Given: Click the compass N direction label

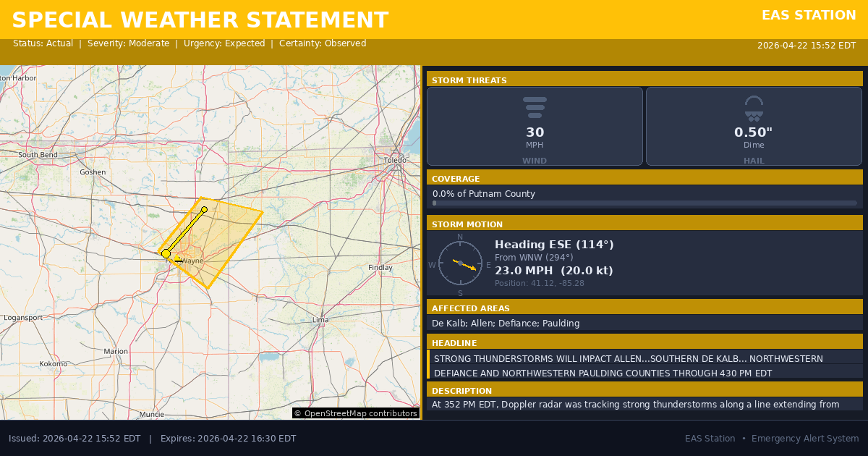Looking at the screenshot, I should [460, 237].
